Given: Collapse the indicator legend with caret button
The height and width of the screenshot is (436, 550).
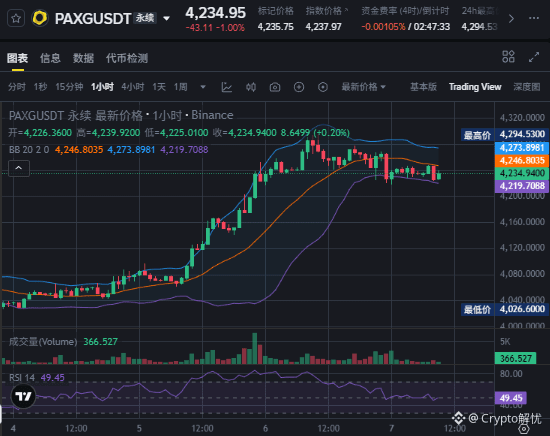Looking at the screenshot, I should point(19,168).
